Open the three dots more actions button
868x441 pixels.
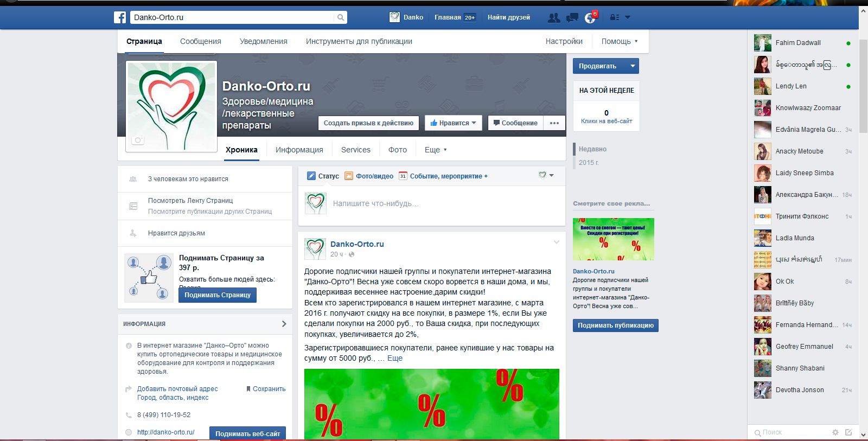[x=554, y=123]
